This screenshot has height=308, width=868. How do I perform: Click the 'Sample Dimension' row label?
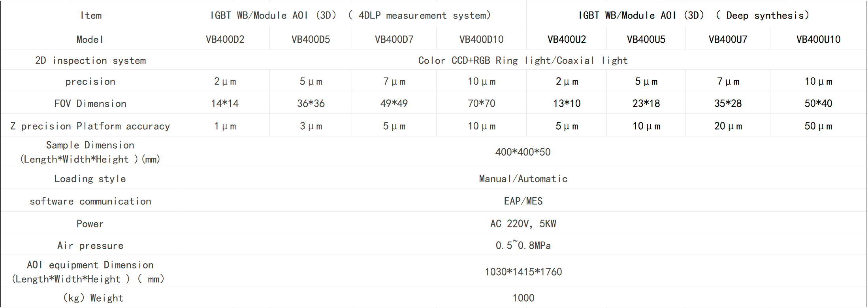pyautogui.click(x=90, y=152)
